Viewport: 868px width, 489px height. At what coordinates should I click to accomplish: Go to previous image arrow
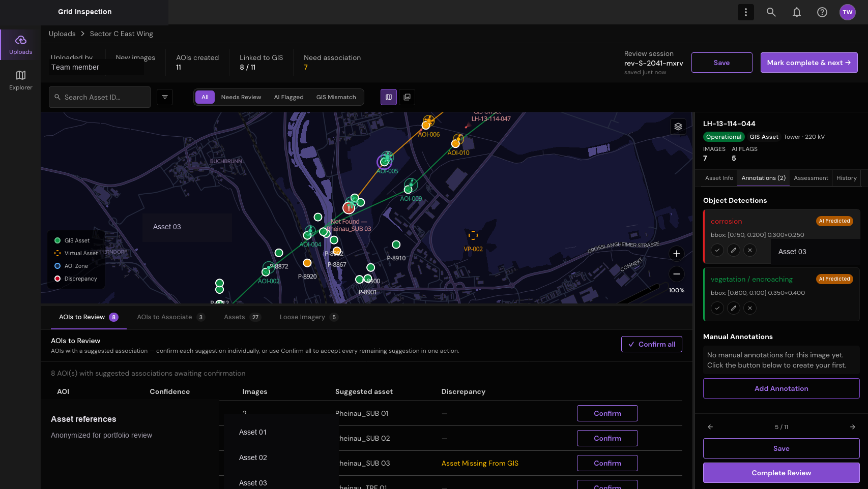click(710, 427)
